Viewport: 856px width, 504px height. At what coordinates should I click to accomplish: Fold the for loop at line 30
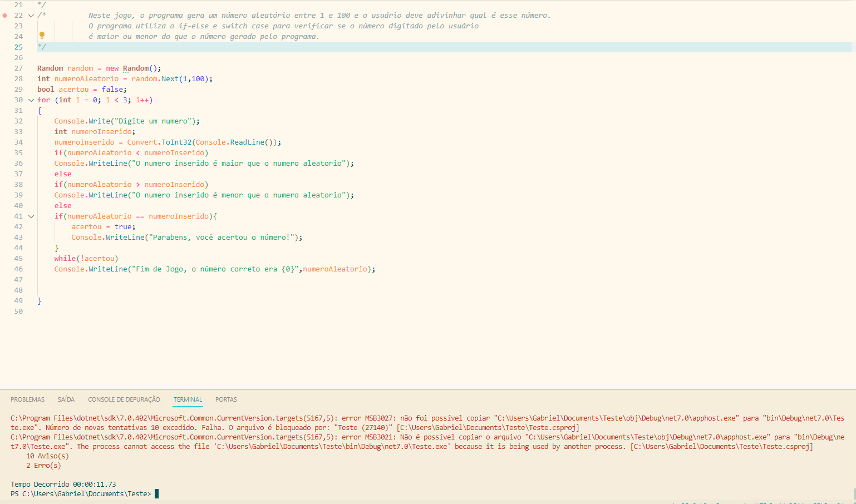point(31,100)
